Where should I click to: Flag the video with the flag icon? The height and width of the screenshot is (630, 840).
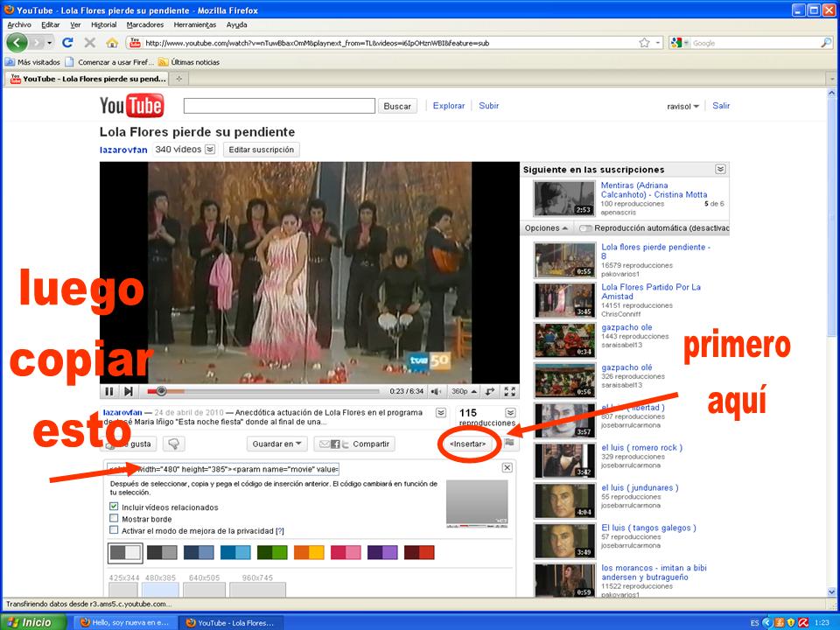[509, 444]
